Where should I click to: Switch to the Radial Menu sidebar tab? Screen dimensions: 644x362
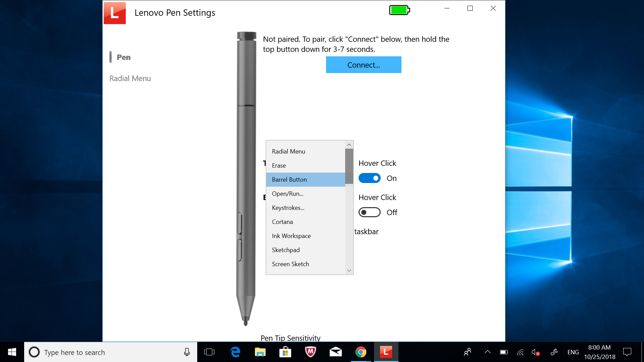[130, 78]
